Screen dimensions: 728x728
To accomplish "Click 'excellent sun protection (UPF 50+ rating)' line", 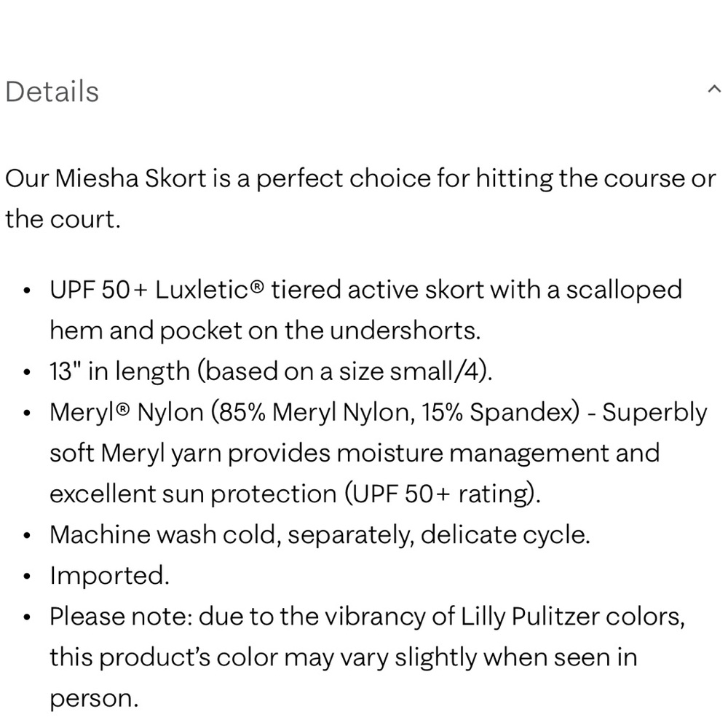I will [x=295, y=494].
